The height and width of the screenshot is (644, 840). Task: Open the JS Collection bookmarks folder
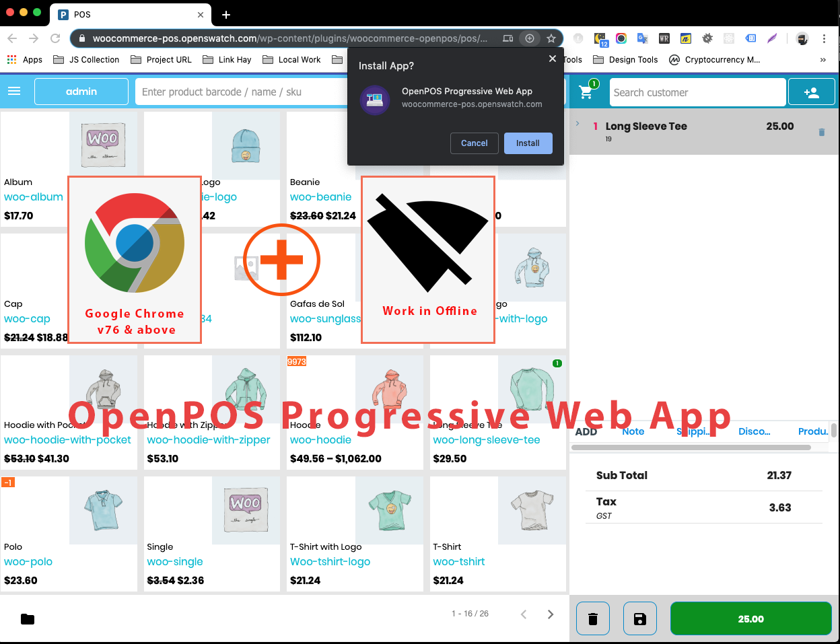(x=86, y=59)
